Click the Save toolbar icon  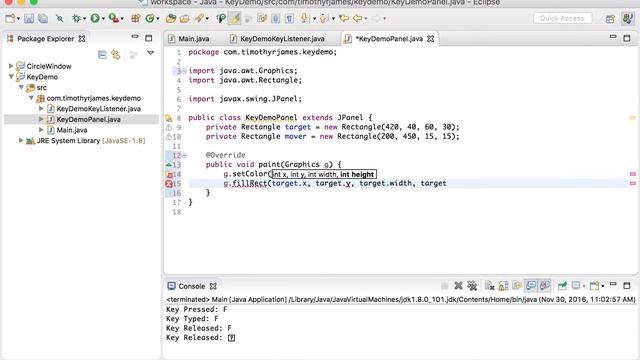29,18
